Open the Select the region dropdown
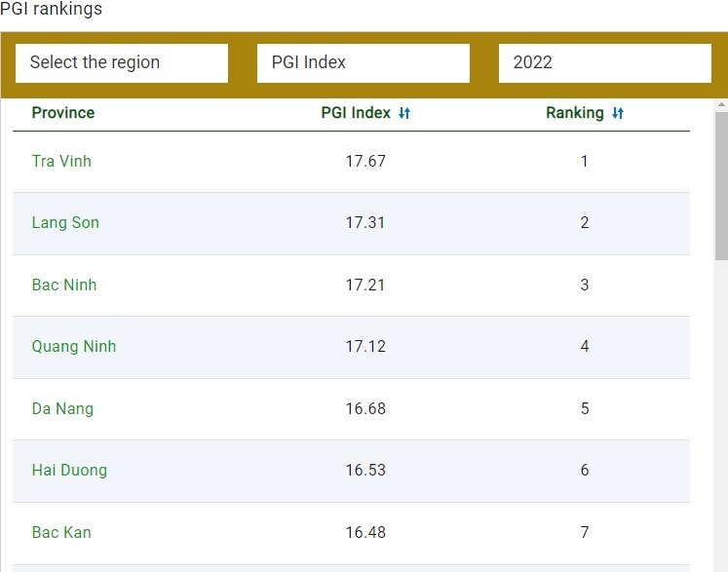The image size is (728, 572). coord(122,63)
